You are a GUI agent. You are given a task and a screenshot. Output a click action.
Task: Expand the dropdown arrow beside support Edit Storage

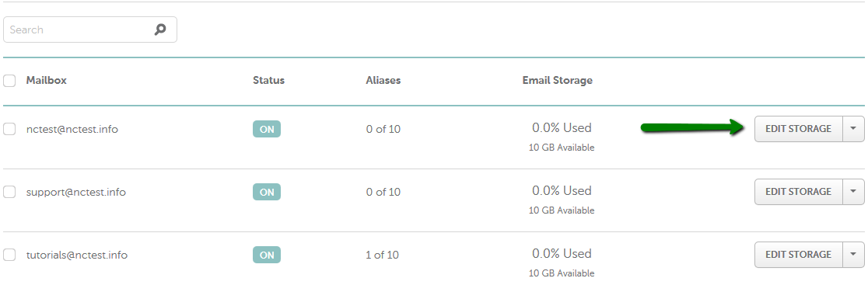click(853, 192)
